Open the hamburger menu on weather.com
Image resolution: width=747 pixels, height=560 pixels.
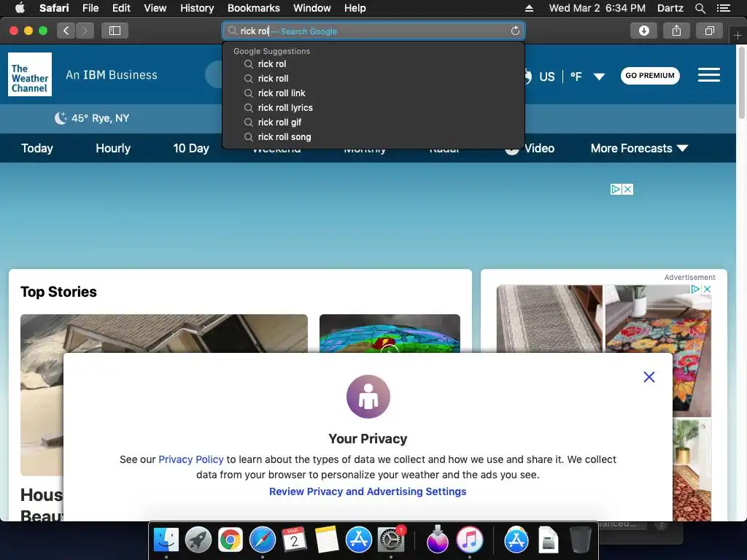coord(709,75)
